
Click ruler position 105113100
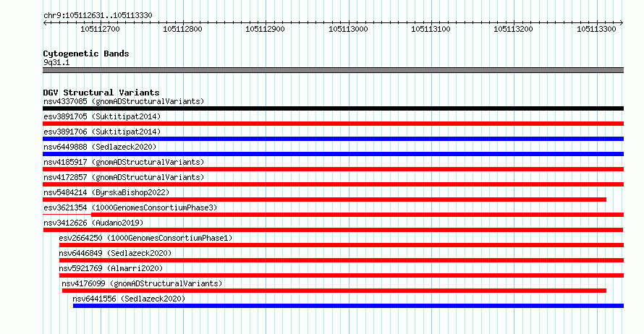[431, 29]
